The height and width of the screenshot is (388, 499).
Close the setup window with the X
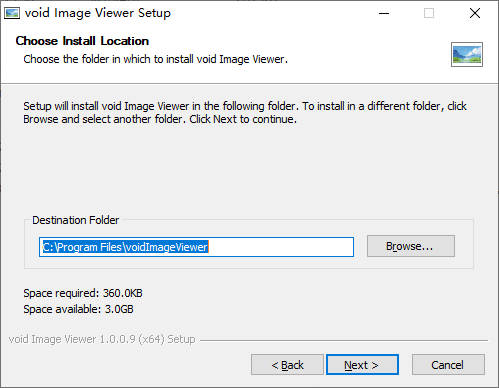coord(475,13)
